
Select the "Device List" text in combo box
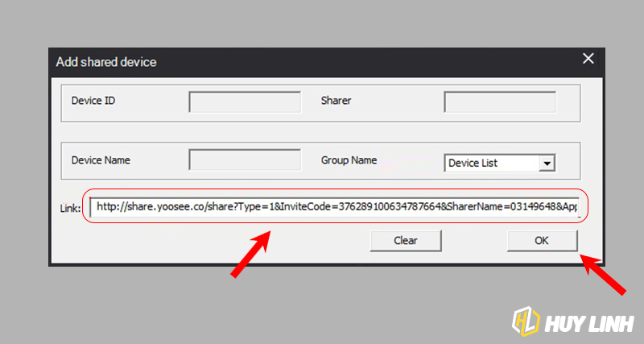pyautogui.click(x=473, y=164)
